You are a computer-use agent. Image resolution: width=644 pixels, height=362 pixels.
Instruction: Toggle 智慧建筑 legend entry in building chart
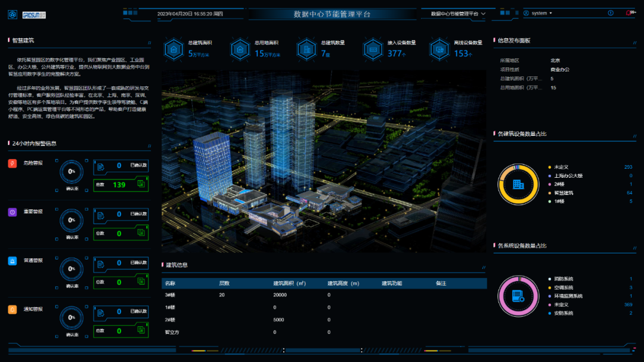(x=561, y=193)
